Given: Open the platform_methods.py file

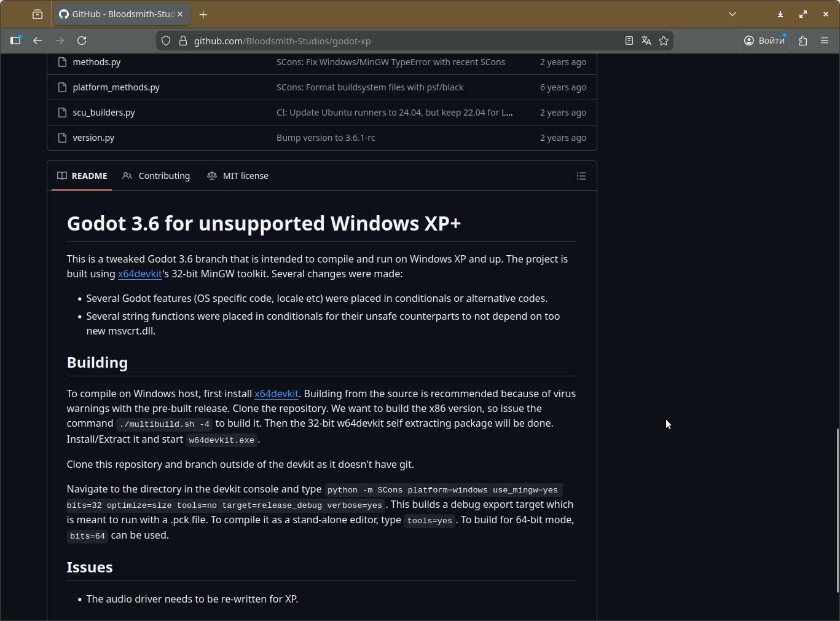Looking at the screenshot, I should click(x=116, y=87).
